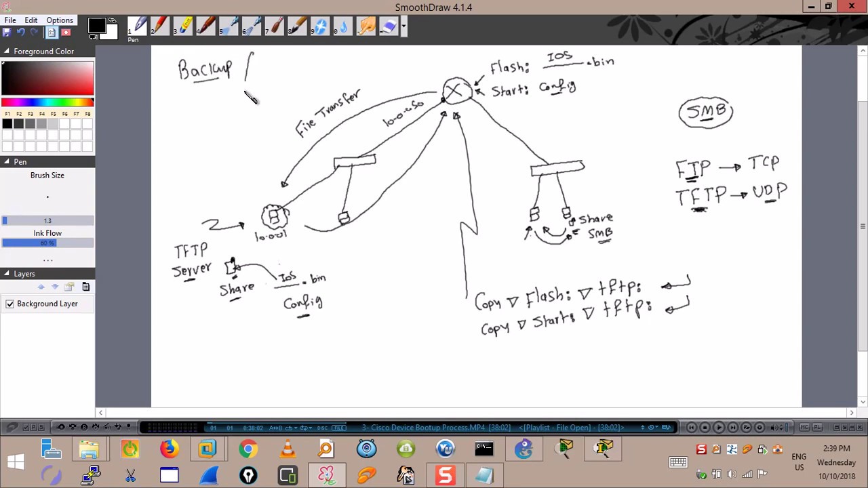
Task: Open the tool list dropdown arrow
Action: pyautogui.click(x=403, y=26)
